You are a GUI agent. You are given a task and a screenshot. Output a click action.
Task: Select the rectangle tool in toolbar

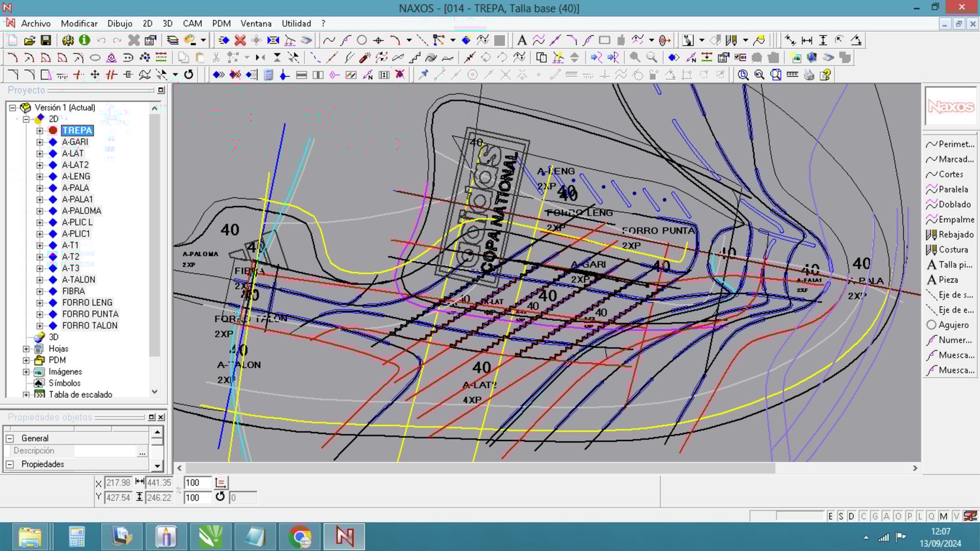pos(604,41)
